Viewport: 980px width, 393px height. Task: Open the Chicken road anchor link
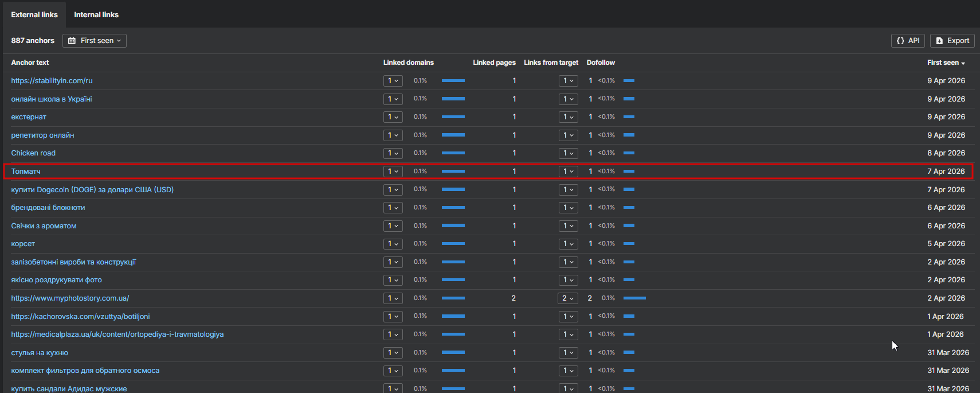tap(33, 153)
